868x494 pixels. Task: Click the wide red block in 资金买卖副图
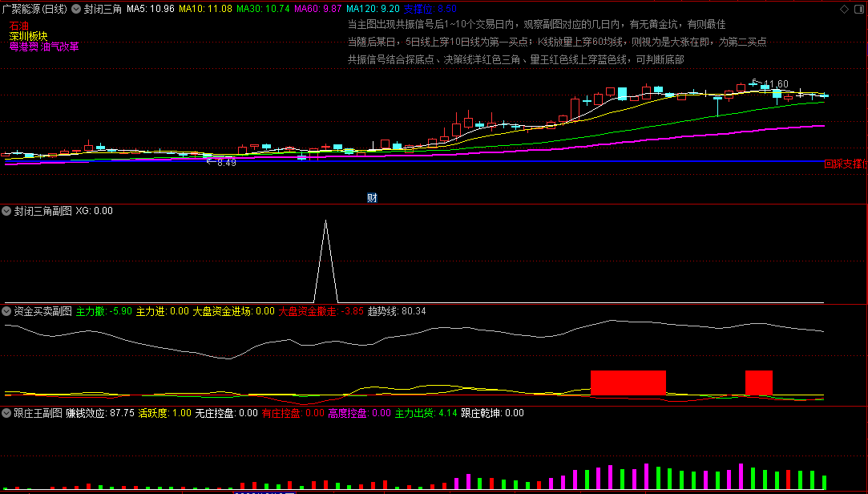[x=628, y=383]
